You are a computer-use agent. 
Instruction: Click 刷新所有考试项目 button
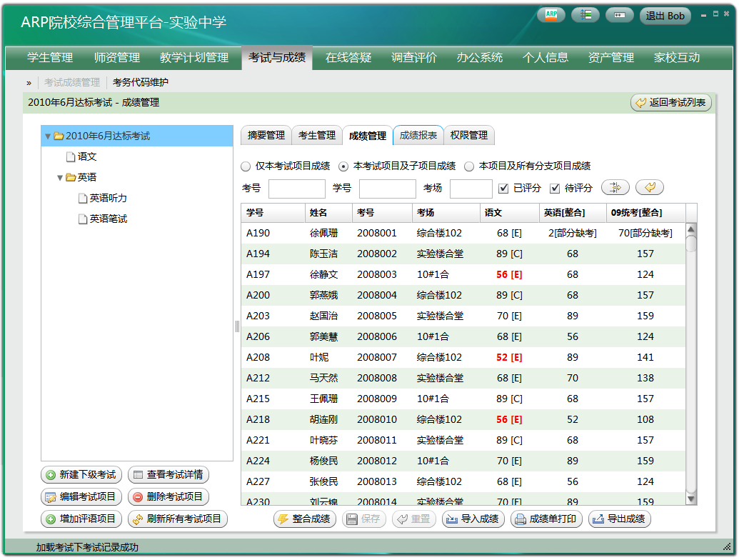178,519
